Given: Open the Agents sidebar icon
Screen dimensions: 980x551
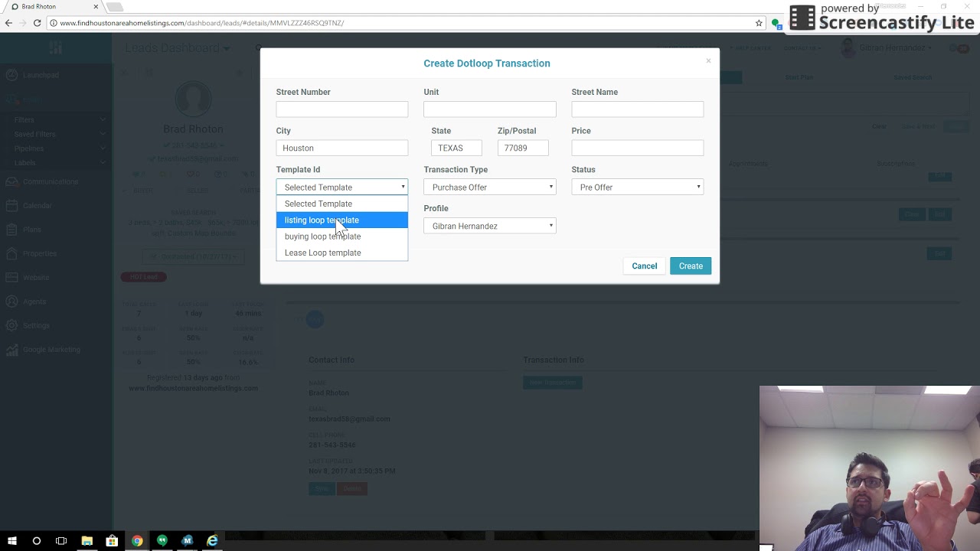Looking at the screenshot, I should (11, 302).
